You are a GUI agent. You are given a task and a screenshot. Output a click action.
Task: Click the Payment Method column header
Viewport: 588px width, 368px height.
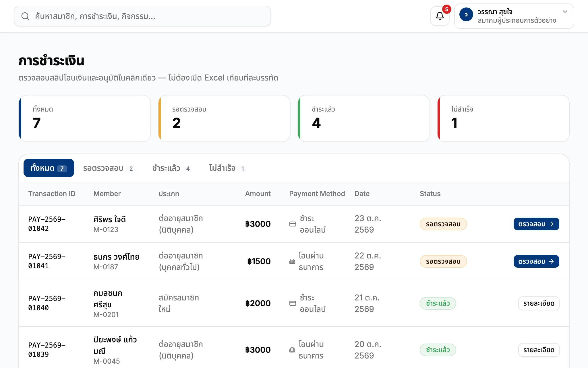[317, 193]
